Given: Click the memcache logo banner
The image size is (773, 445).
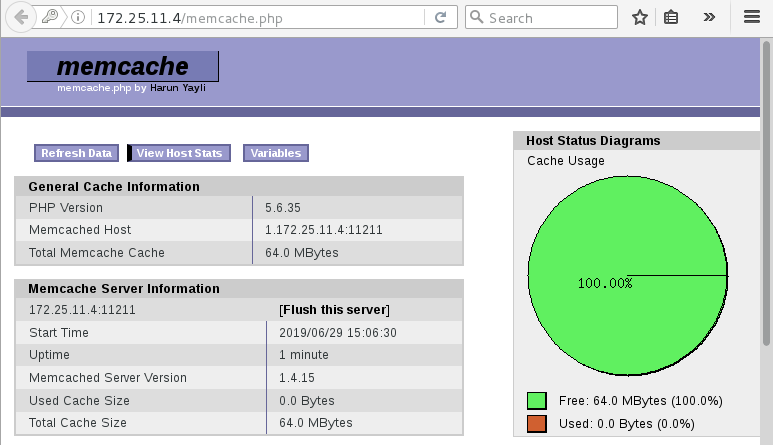Looking at the screenshot, I should [123, 66].
